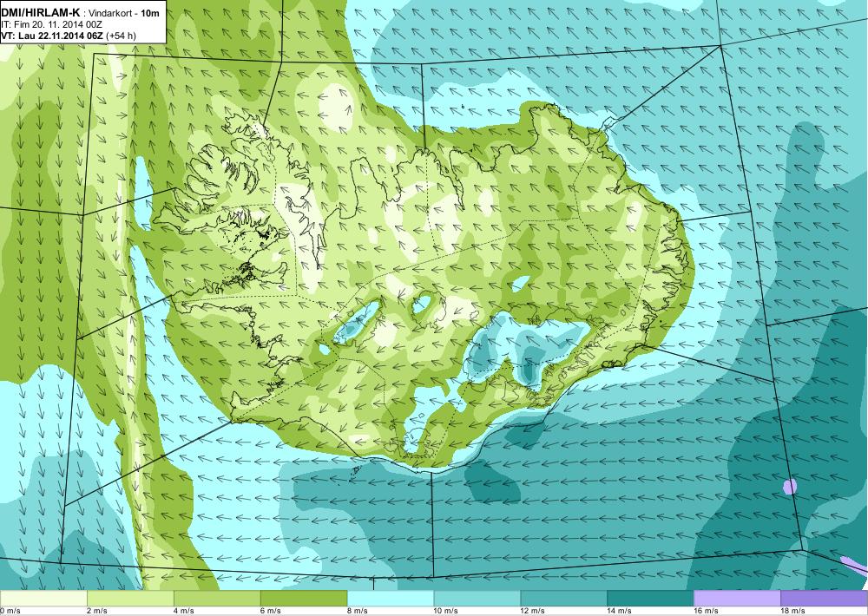The height and width of the screenshot is (616, 868).
Task: Click the 'VT: Lau 22.11.2014 06Z' line
Action: pos(52,36)
